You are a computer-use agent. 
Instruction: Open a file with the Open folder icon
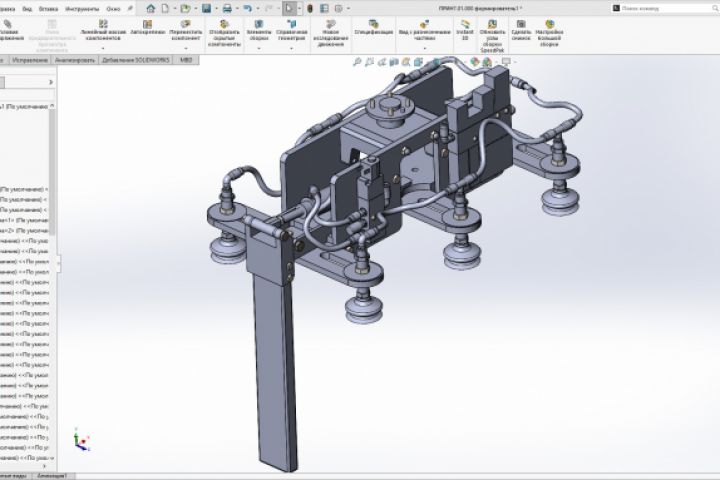(x=185, y=8)
